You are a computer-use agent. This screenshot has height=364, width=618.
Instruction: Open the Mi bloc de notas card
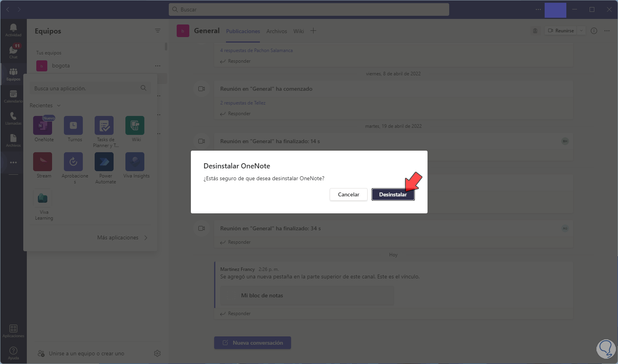coord(307,295)
